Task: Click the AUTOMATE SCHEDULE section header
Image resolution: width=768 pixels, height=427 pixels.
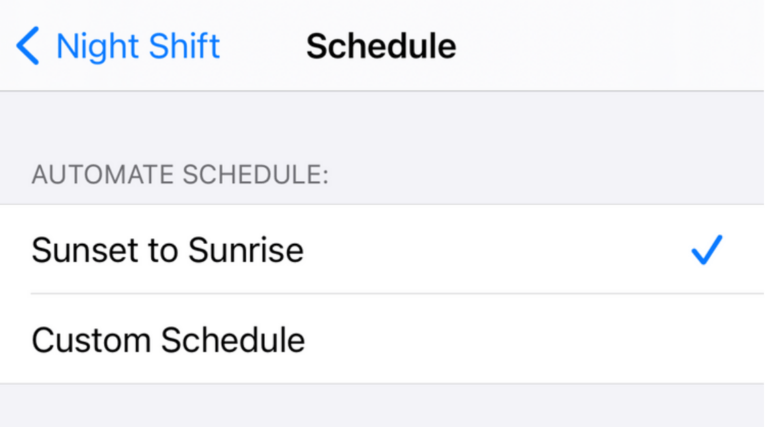Action: 180,175
